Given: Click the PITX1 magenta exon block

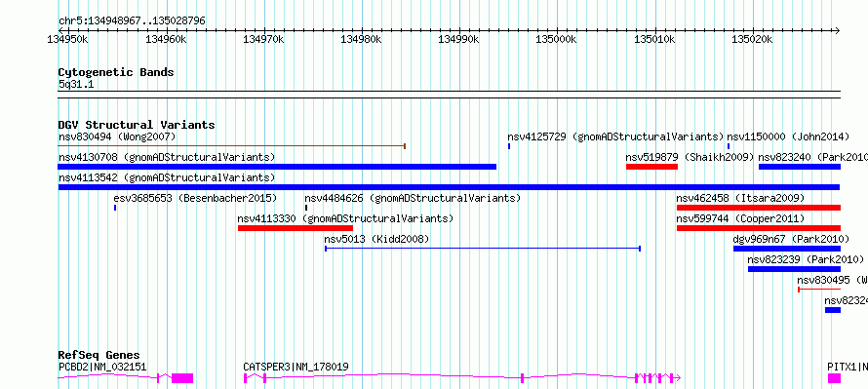Looking at the screenshot, I should (x=834, y=378).
